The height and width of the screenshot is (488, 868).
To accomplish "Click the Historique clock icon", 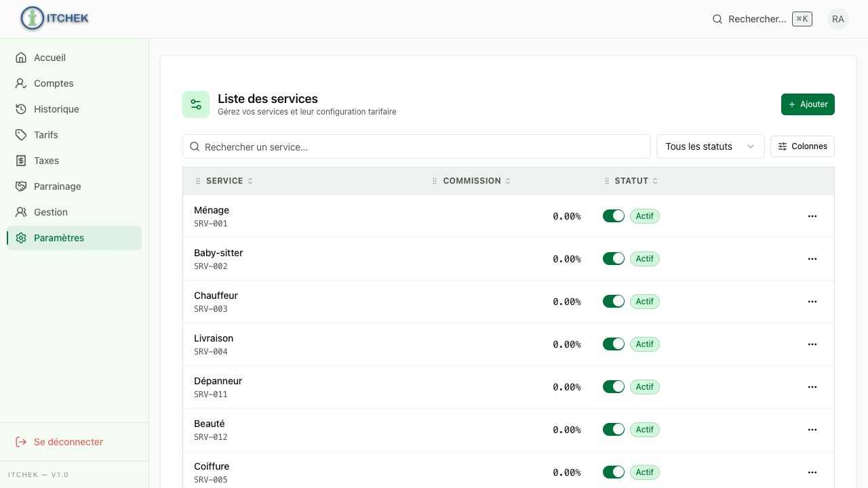I will [21, 109].
